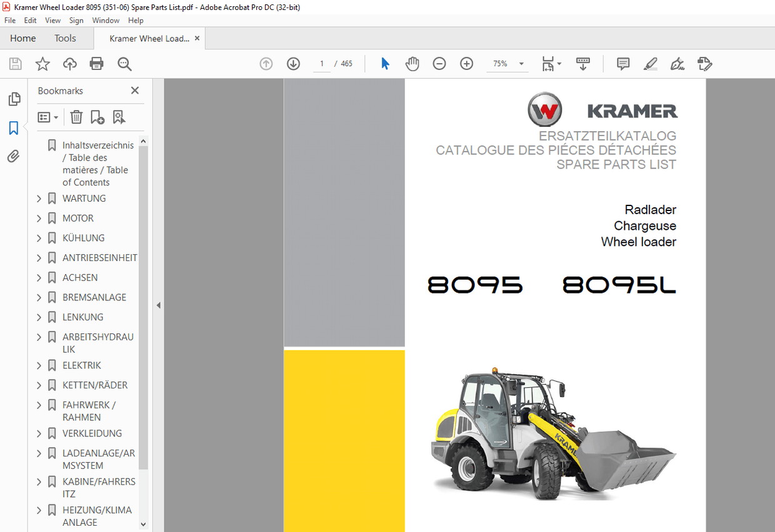Open the Page Thumbnails panel

(14, 99)
